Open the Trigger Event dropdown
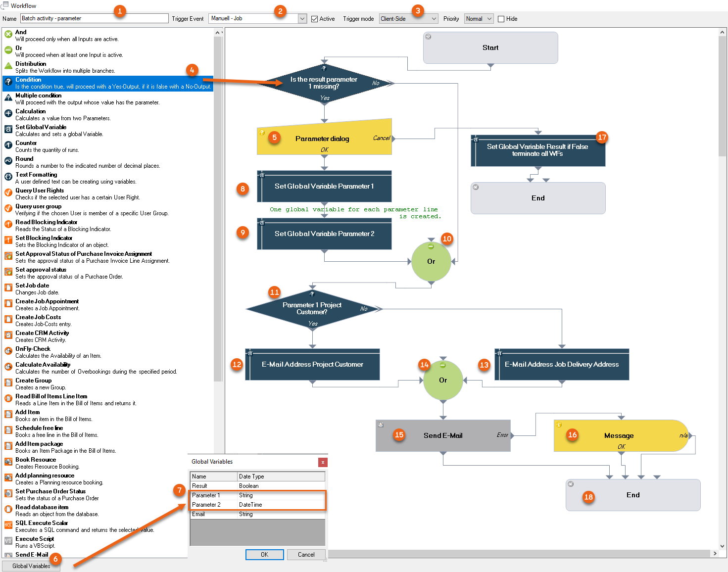 (302, 19)
